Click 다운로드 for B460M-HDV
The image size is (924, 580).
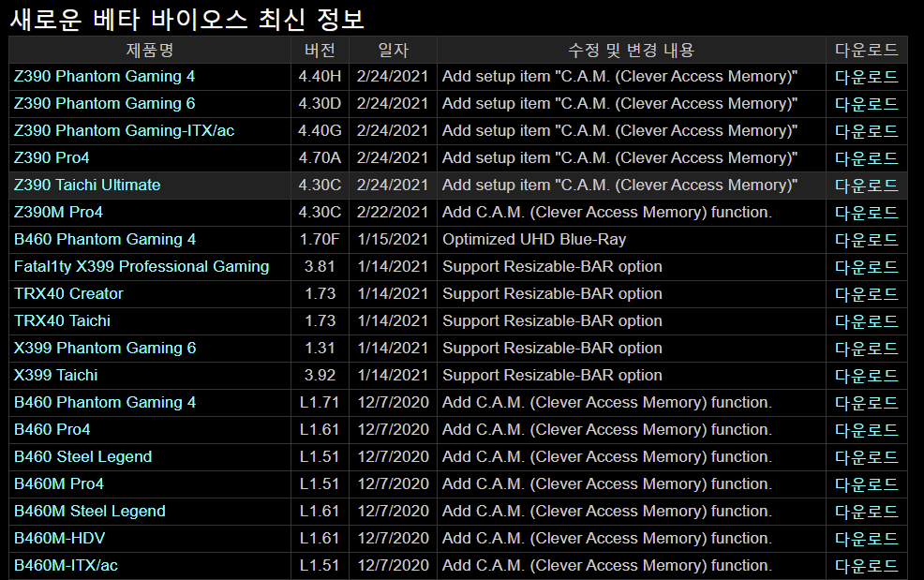[x=866, y=538]
